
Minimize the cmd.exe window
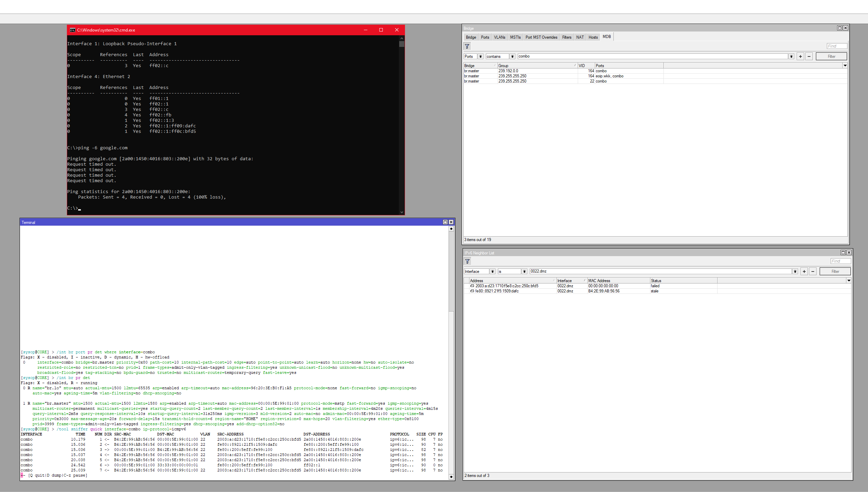coord(365,30)
